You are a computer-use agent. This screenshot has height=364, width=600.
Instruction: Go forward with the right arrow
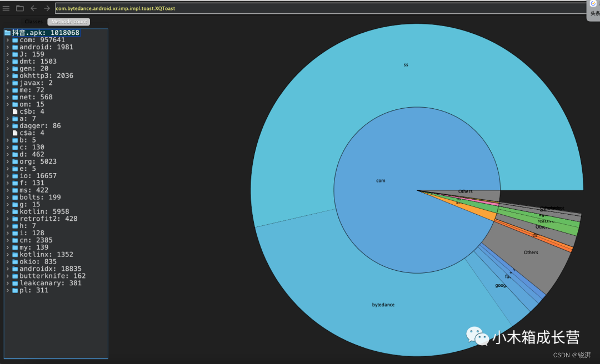click(x=47, y=8)
